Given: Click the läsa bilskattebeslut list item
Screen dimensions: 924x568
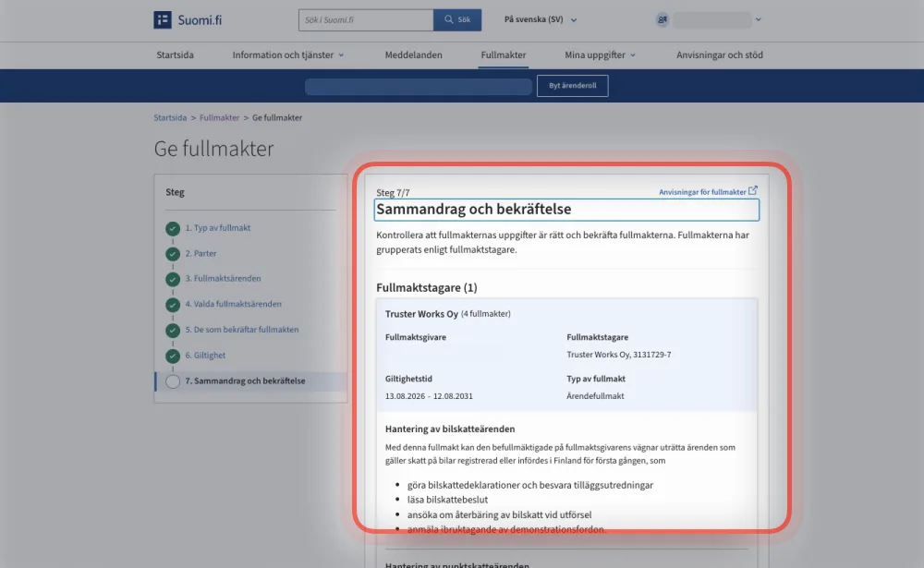Looking at the screenshot, I should (x=448, y=500).
